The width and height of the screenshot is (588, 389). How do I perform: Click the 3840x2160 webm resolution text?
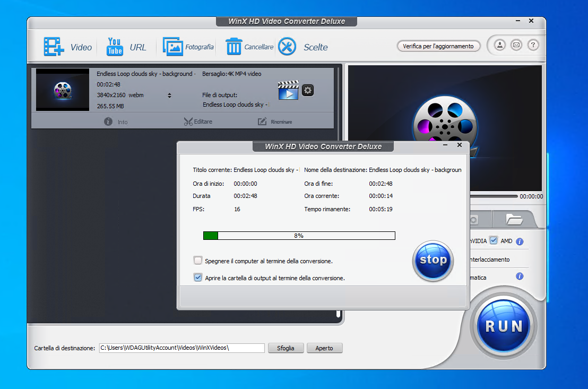point(120,95)
